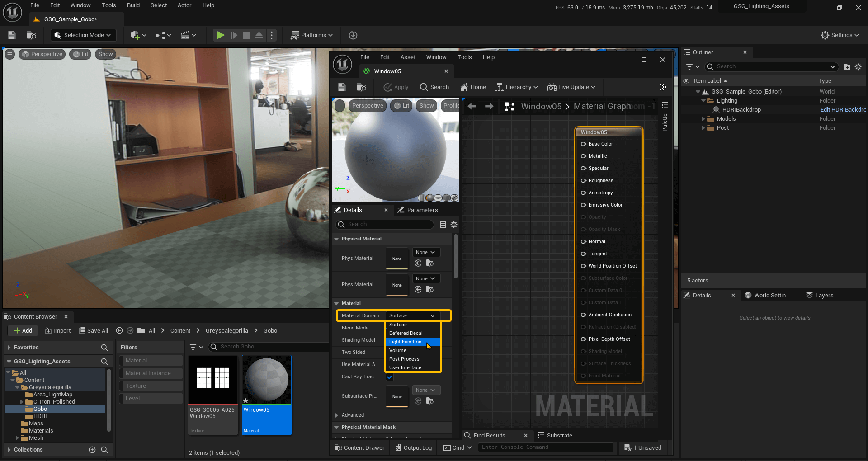Open the Outliner filter funnel menu
The height and width of the screenshot is (461, 868).
point(693,67)
